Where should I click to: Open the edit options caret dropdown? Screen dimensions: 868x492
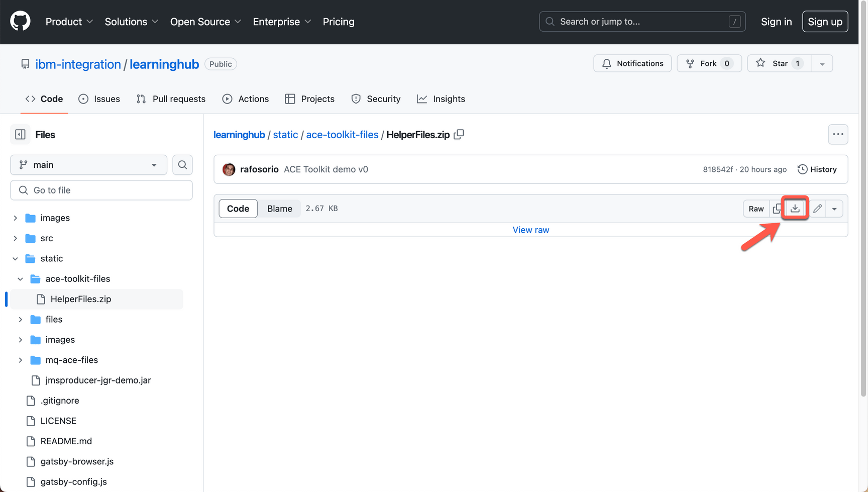pyautogui.click(x=835, y=208)
